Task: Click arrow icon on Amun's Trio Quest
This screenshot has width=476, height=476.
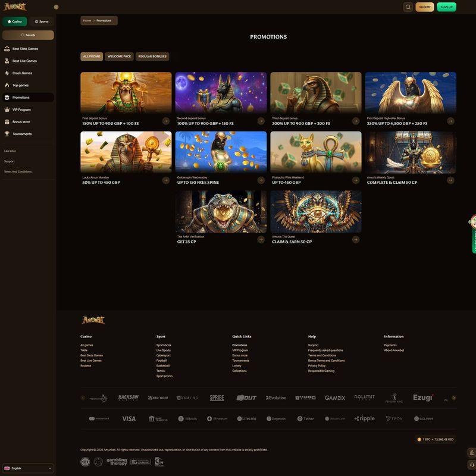Action: [356, 240]
